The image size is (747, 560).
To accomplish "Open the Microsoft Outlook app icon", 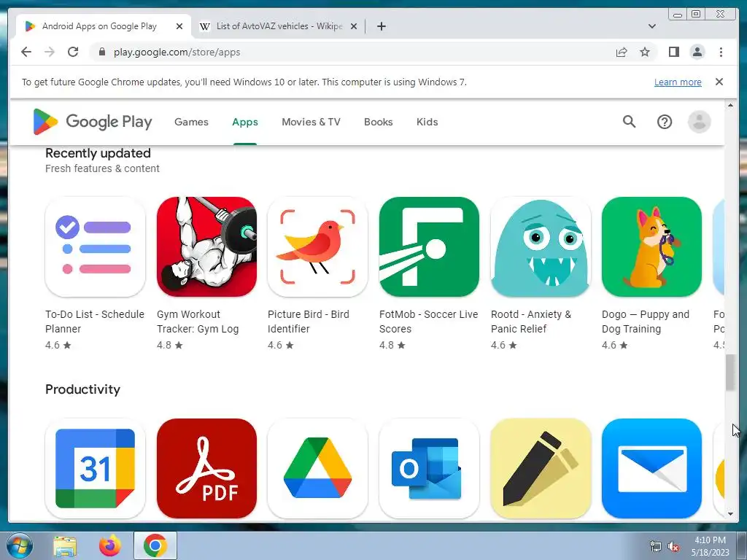I will click(429, 469).
